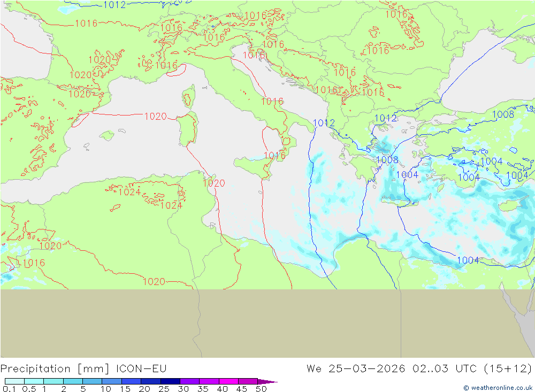535x392 pixels.
Task: Click the blue '1012' label in the Ionian Sea
Action: click(324, 123)
